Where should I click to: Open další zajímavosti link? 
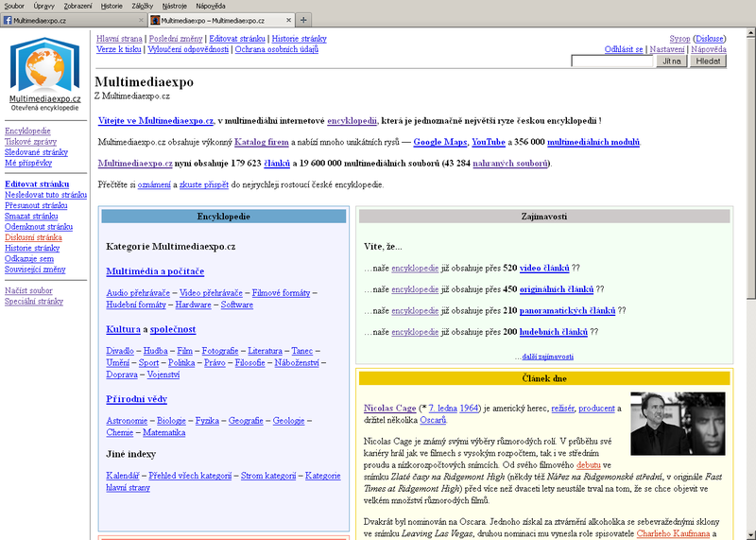point(547,357)
